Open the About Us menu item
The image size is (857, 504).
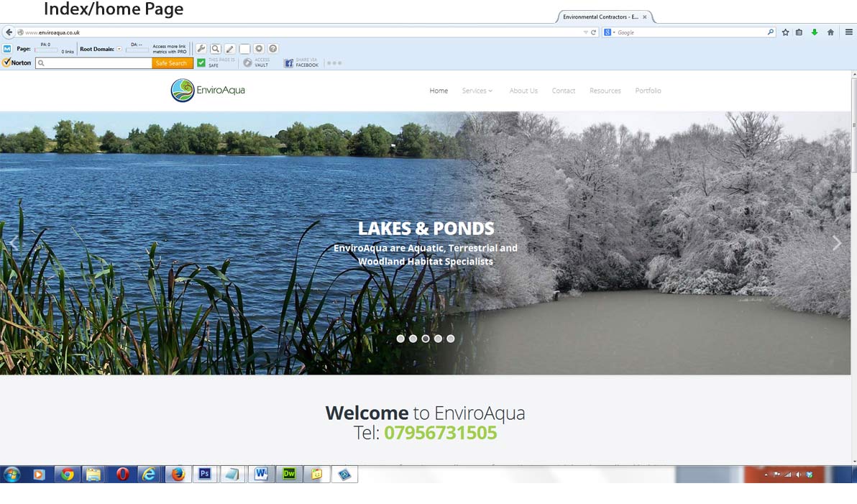pos(523,91)
